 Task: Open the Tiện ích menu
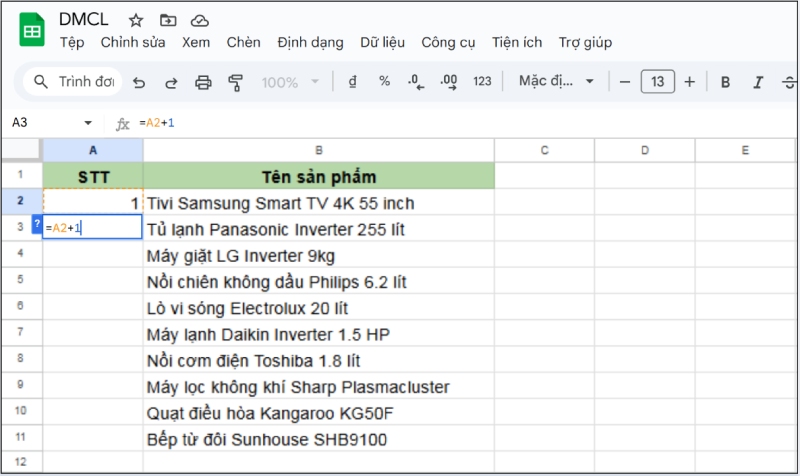pos(517,42)
